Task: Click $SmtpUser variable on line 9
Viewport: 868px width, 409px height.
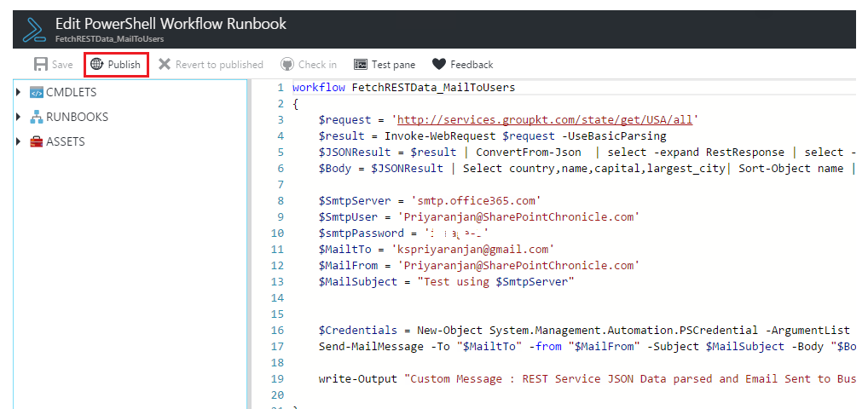Action: [x=348, y=217]
